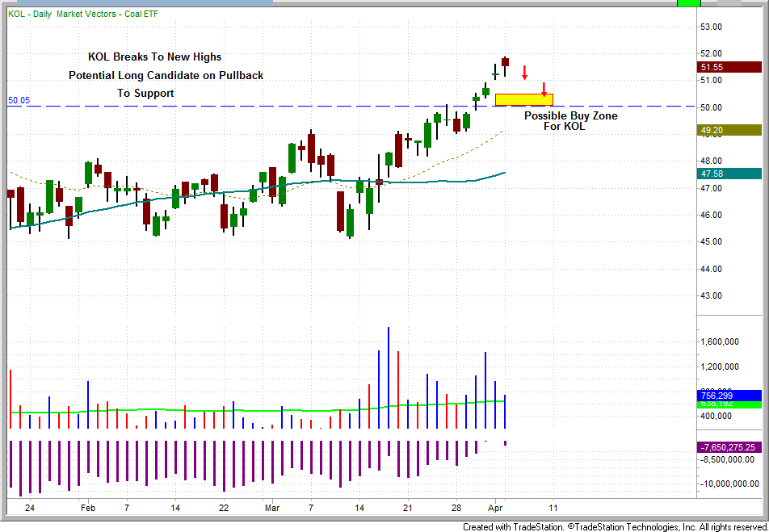This screenshot has height=532, width=769.
Task: Click the 52.00 price axis label
Action: click(711, 53)
